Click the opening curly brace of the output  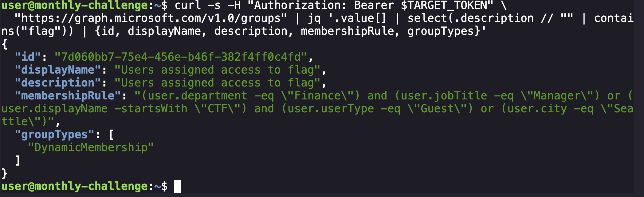pos(4,44)
